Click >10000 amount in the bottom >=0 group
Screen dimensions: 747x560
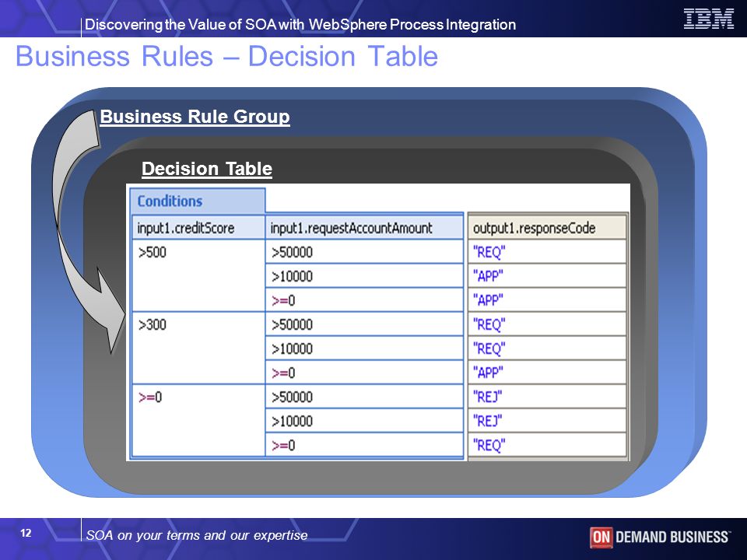click(x=364, y=421)
